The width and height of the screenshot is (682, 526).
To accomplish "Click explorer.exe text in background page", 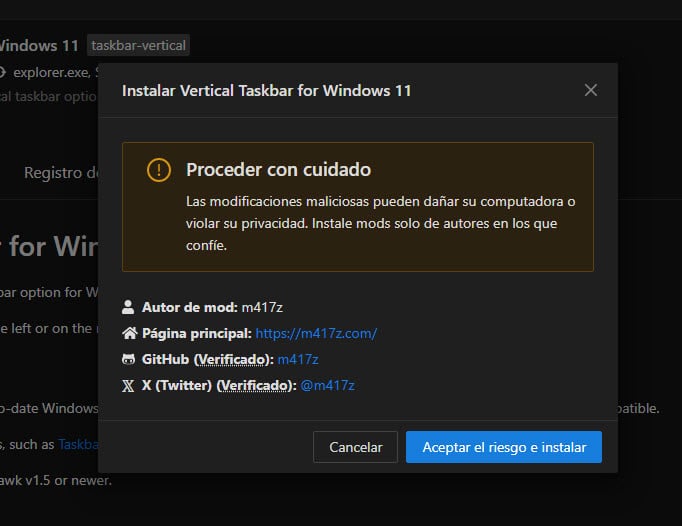I will (51, 72).
